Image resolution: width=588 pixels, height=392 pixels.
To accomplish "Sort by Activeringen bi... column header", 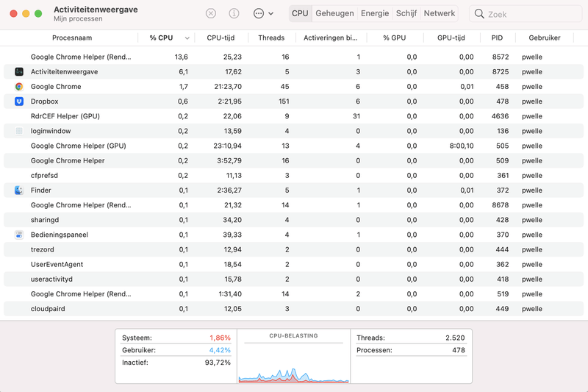I will pos(330,38).
